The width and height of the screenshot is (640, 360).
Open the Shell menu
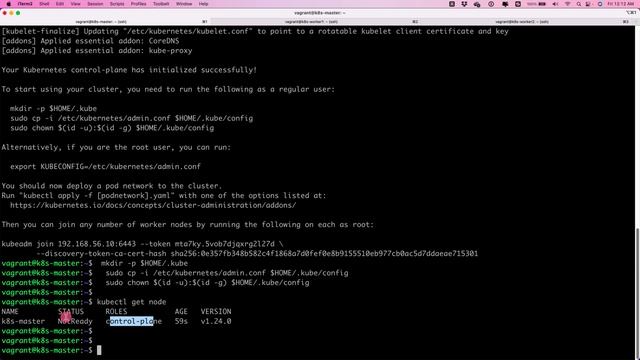tap(44, 4)
